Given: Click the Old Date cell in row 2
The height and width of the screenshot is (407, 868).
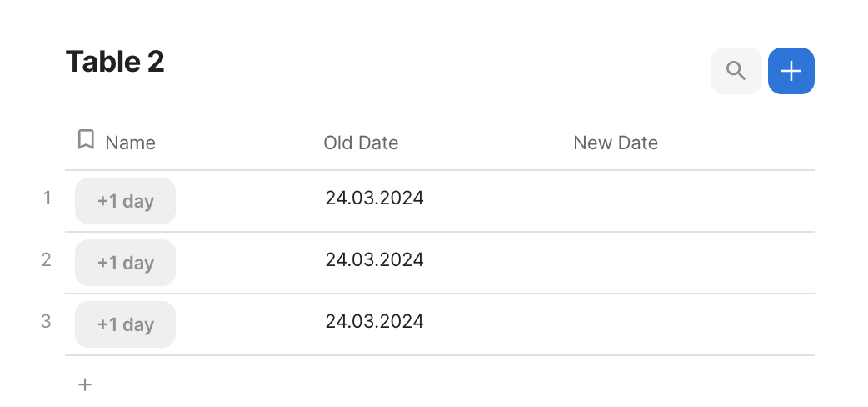Looking at the screenshot, I should click(375, 260).
